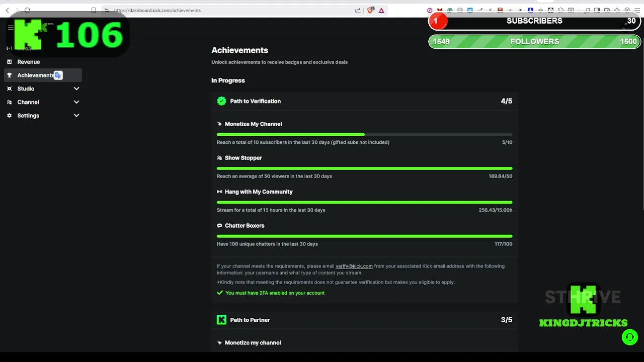Open the browser main hamburger menu
The image size is (644, 362).
[x=637, y=10]
